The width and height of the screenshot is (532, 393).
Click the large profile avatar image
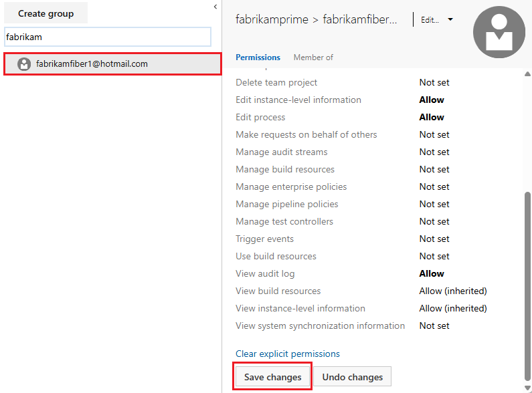[x=499, y=33]
